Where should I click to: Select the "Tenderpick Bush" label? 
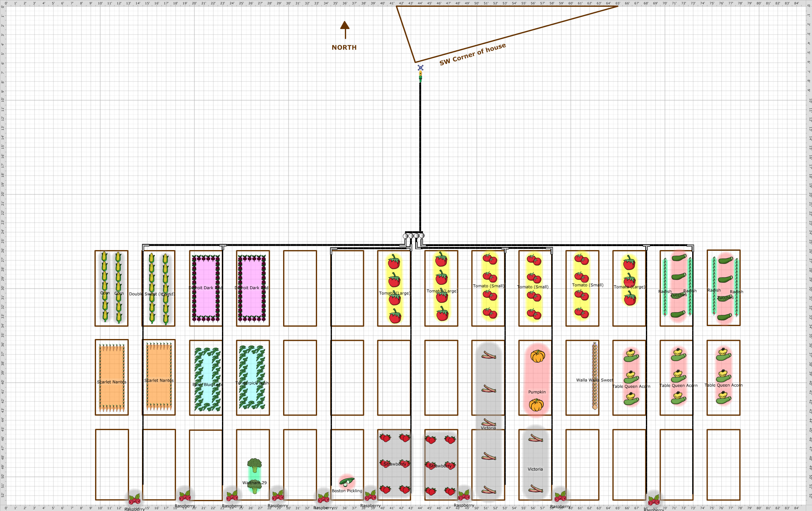252,383
